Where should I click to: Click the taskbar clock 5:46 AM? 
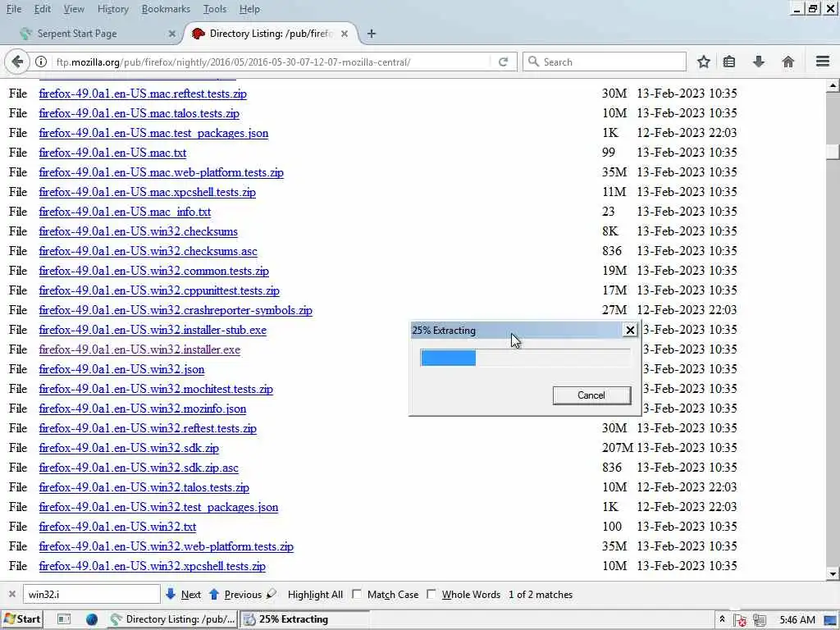[797, 620]
